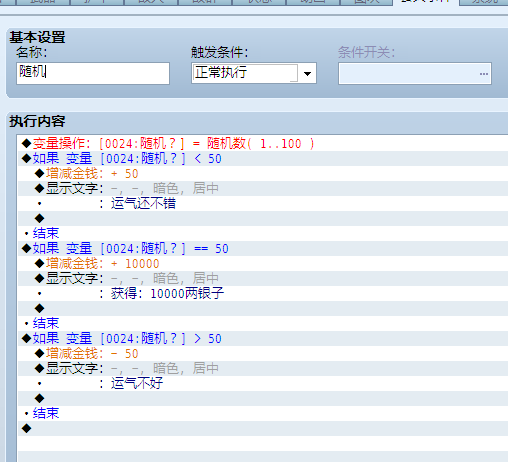Select the 增减金钱: - 50 command

pyautogui.click(x=263, y=354)
